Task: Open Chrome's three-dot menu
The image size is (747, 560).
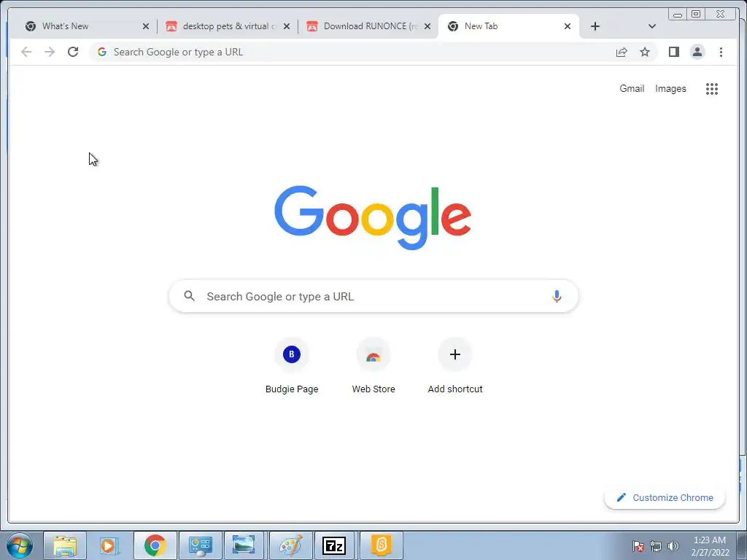Action: click(721, 52)
